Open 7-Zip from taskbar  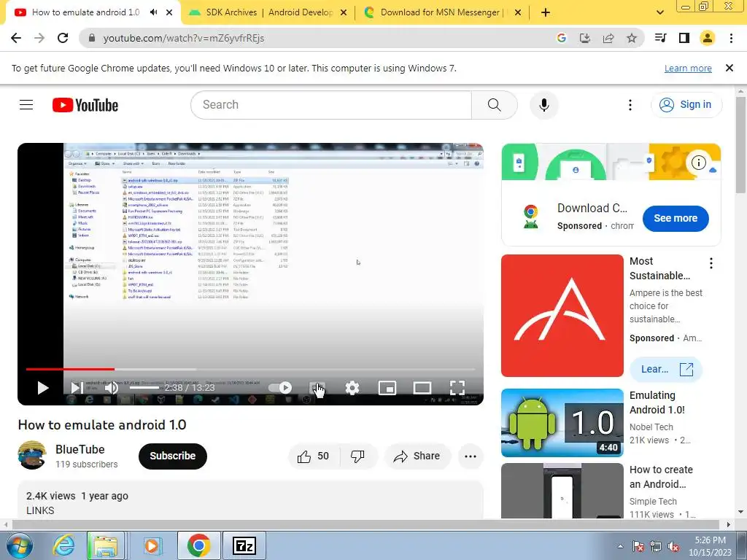pyautogui.click(x=244, y=545)
